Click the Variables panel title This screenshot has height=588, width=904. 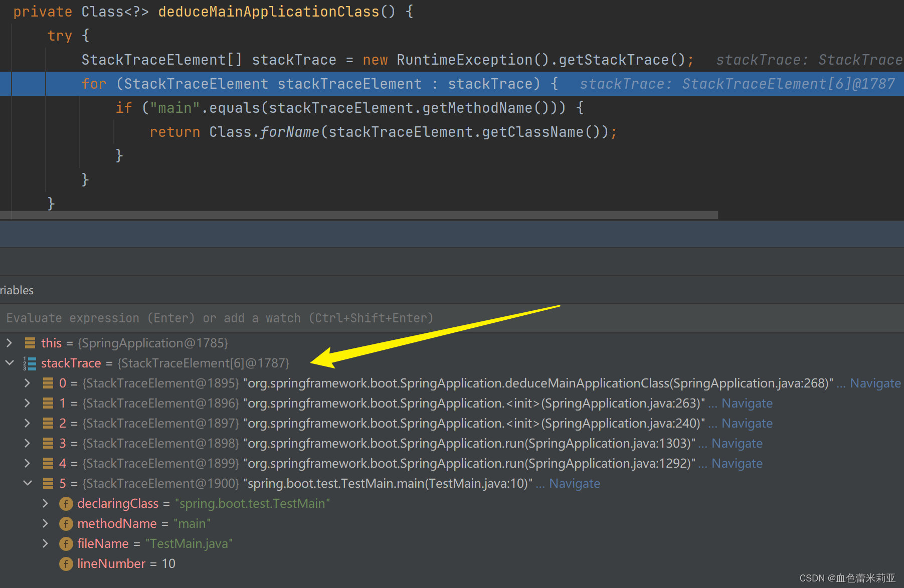[x=17, y=290]
